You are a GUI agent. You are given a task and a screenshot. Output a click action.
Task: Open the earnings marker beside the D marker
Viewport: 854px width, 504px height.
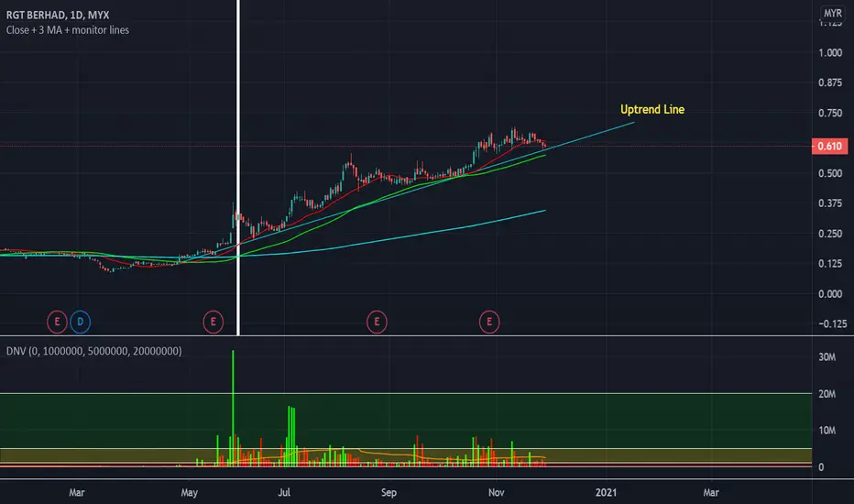tap(57, 322)
